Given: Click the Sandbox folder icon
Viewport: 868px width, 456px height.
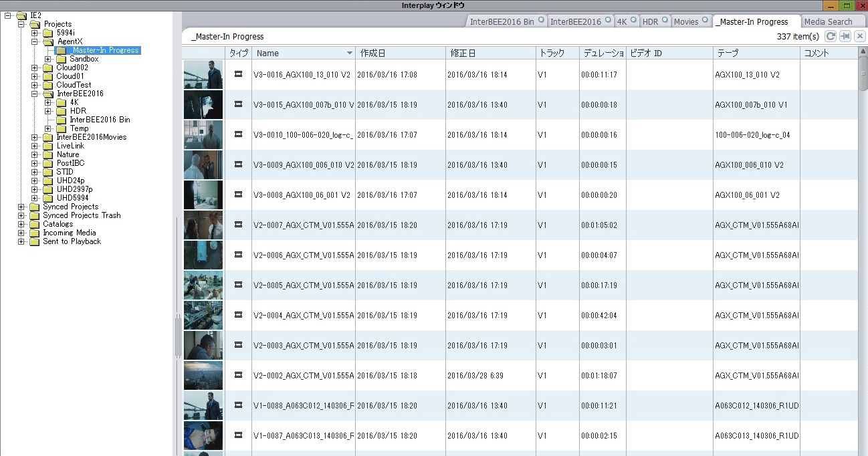Looking at the screenshot, I should click(62, 59).
